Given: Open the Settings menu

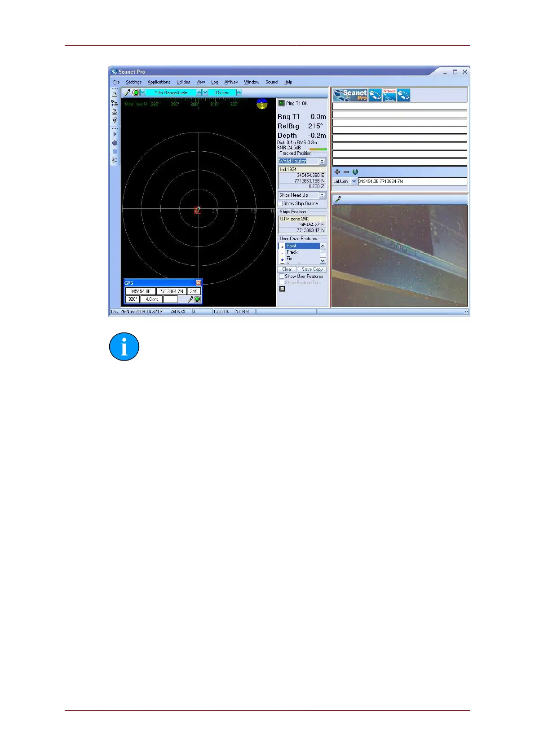Looking at the screenshot, I should [133, 82].
